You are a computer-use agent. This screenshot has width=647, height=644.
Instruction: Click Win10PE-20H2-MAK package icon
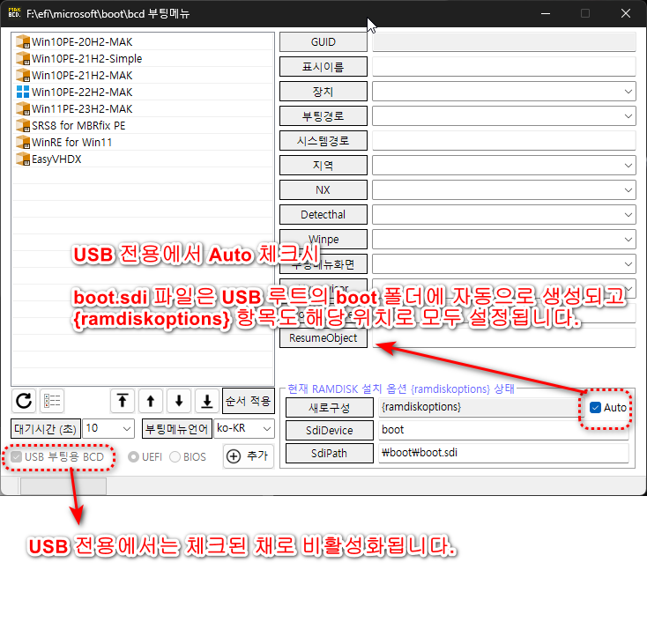point(23,41)
